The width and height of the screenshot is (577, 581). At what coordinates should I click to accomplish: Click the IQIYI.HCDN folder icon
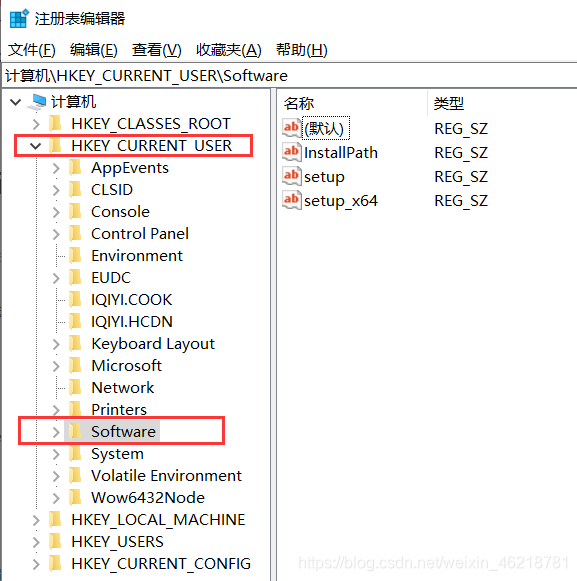tap(75, 321)
